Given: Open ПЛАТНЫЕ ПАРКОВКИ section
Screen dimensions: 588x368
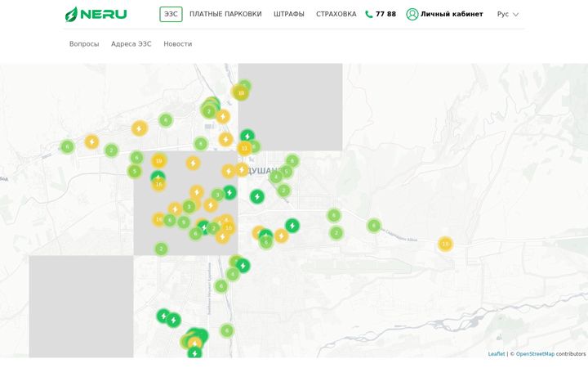Looking at the screenshot, I should (x=225, y=14).
